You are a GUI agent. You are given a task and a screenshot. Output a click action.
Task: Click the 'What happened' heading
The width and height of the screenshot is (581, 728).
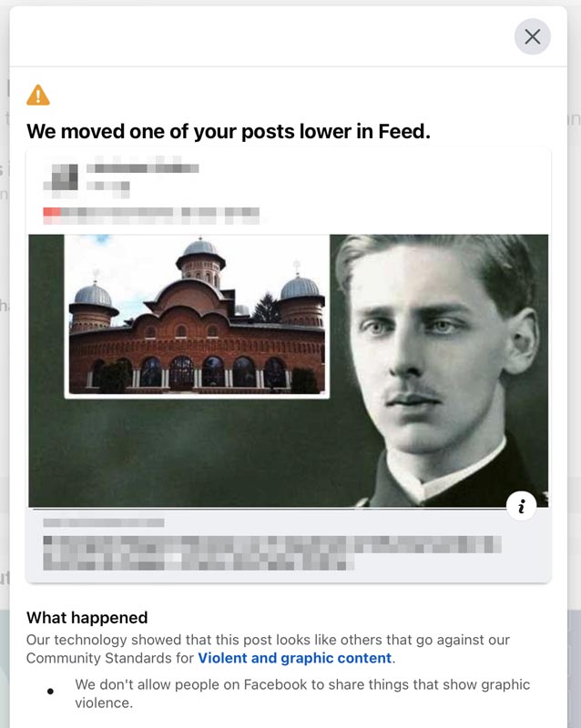(87, 618)
